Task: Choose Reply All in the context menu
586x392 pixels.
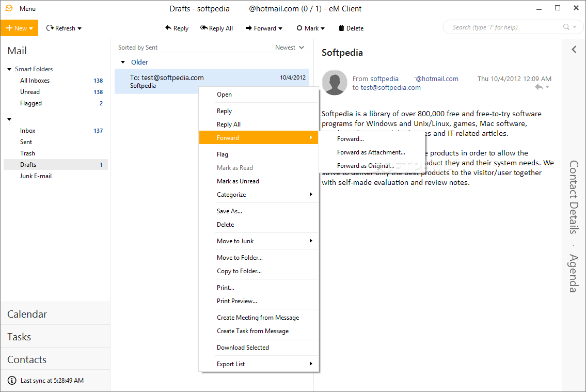Action: click(x=259, y=124)
